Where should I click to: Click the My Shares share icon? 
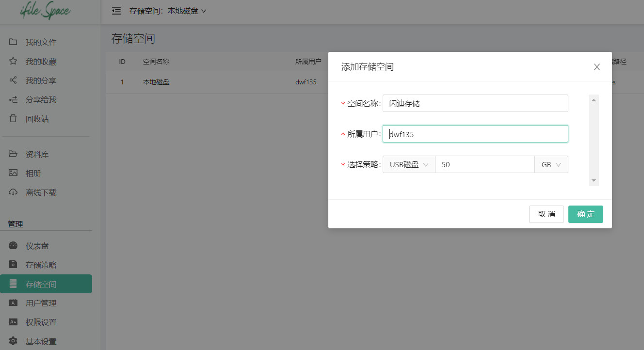tap(14, 80)
